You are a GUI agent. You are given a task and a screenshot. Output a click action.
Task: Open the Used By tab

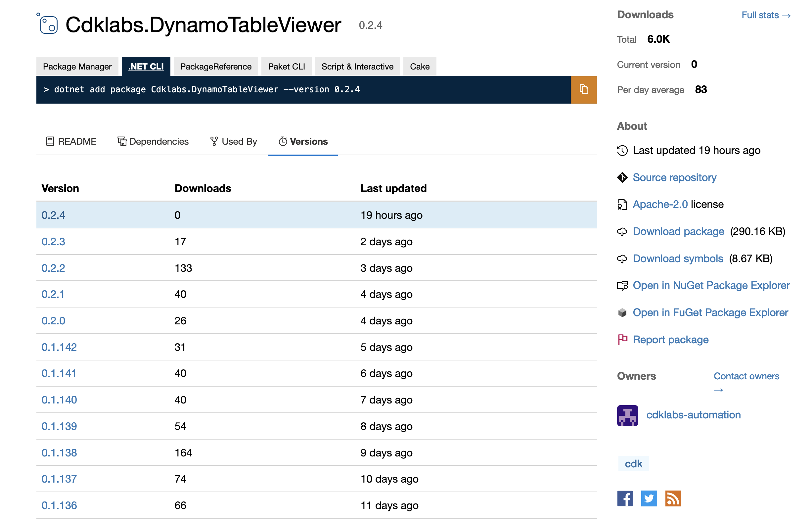[233, 141]
